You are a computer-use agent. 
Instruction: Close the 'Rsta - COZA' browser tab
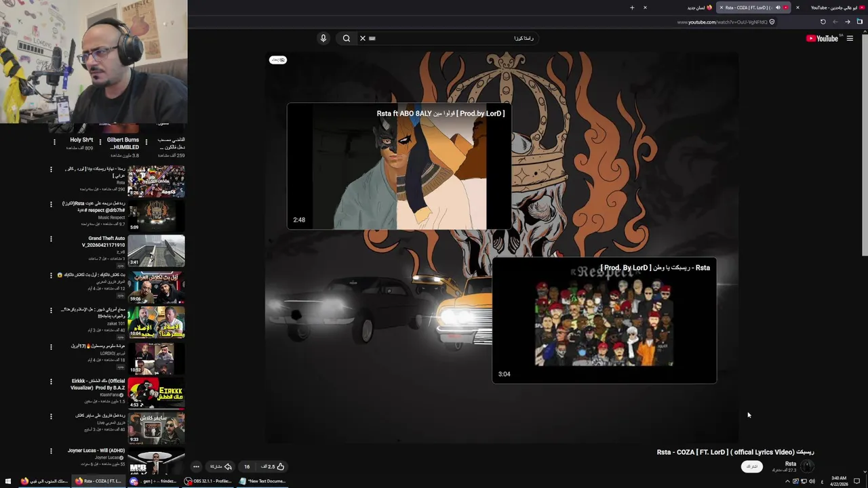click(722, 7)
